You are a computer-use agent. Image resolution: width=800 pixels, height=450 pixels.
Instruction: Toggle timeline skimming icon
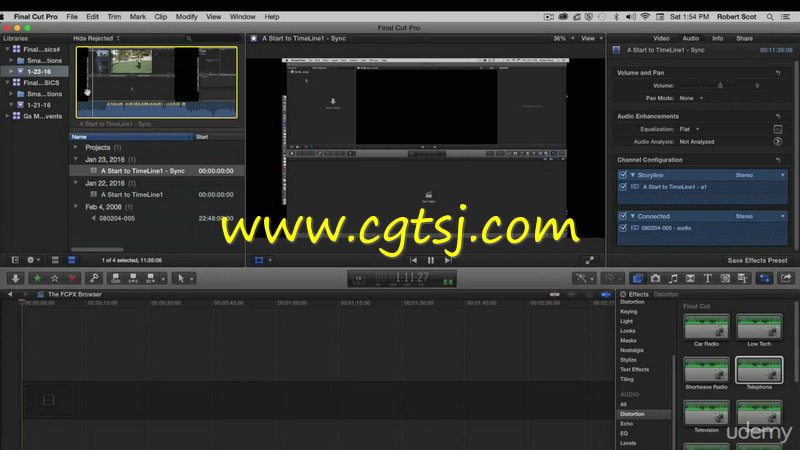[x=555, y=294]
